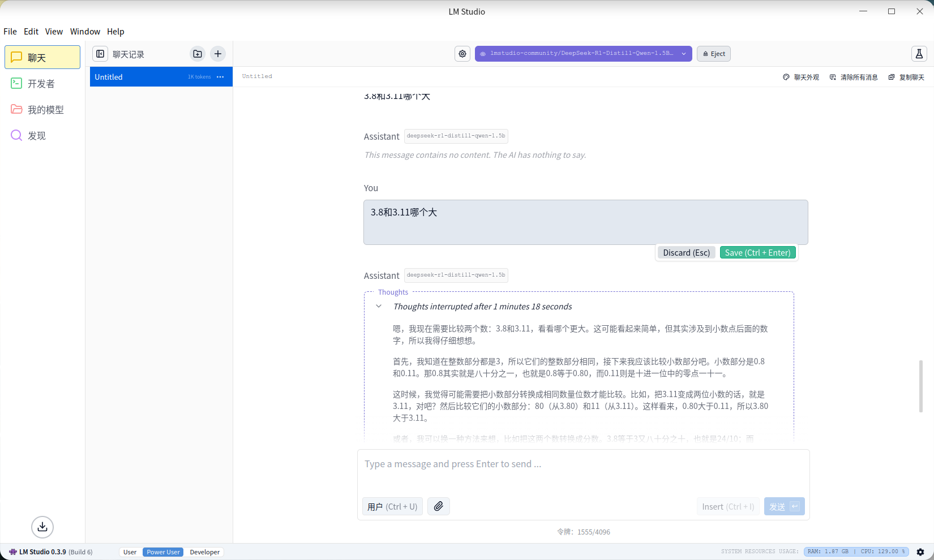The width and height of the screenshot is (934, 560).
Task: Open the experiments flask icon
Action: [919, 54]
